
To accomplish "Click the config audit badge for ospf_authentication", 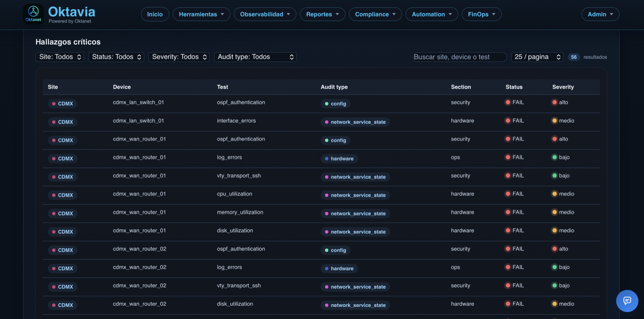I will click(x=335, y=104).
